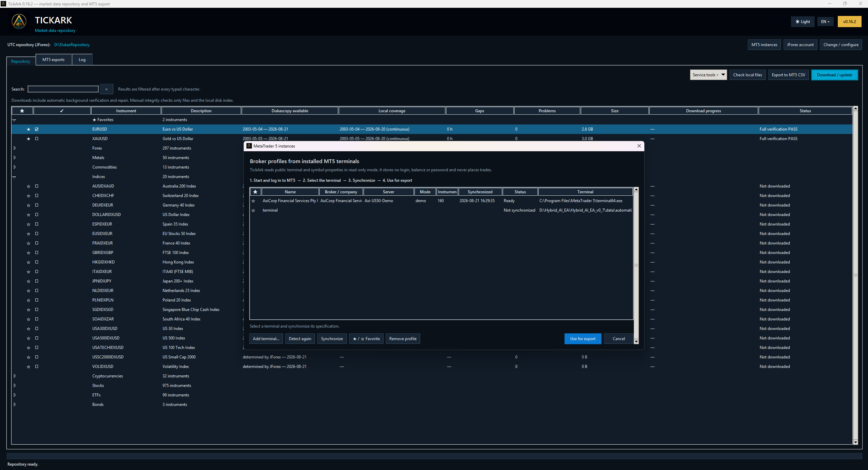
Task: Sort by Local coverage column header
Action: 392,111
